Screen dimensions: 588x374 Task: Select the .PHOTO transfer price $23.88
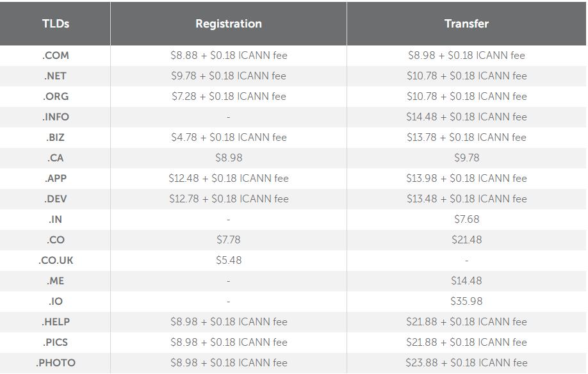click(x=466, y=362)
